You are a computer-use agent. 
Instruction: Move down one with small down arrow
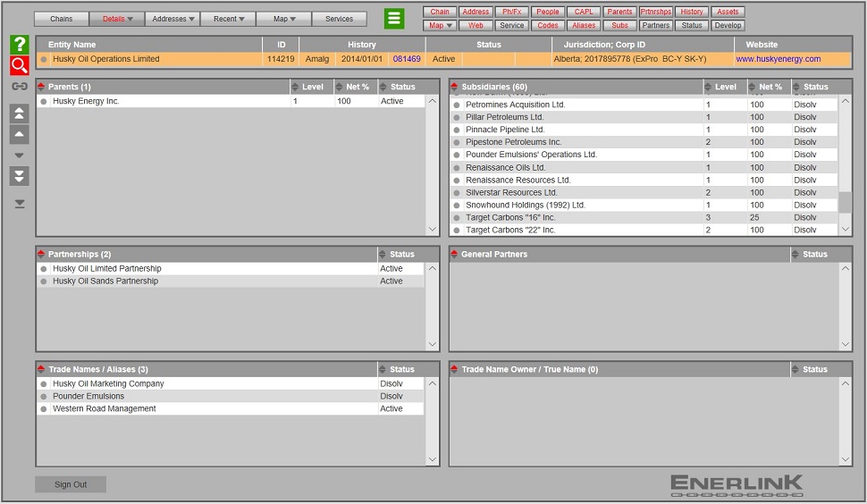20,155
